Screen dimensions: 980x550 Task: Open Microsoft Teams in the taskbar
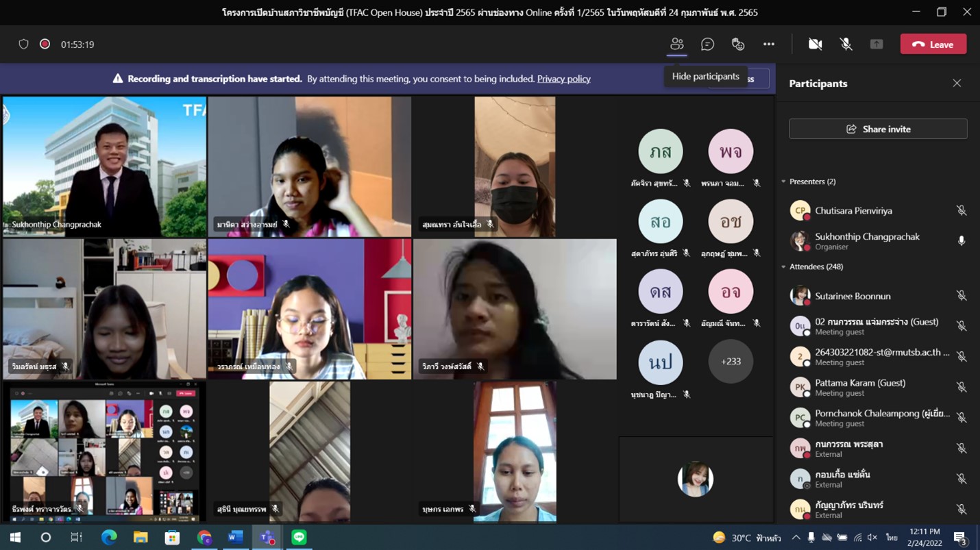267,538
